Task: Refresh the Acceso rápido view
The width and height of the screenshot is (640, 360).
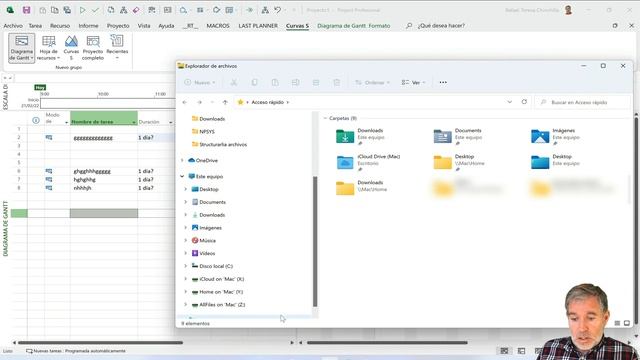Action: [x=524, y=102]
